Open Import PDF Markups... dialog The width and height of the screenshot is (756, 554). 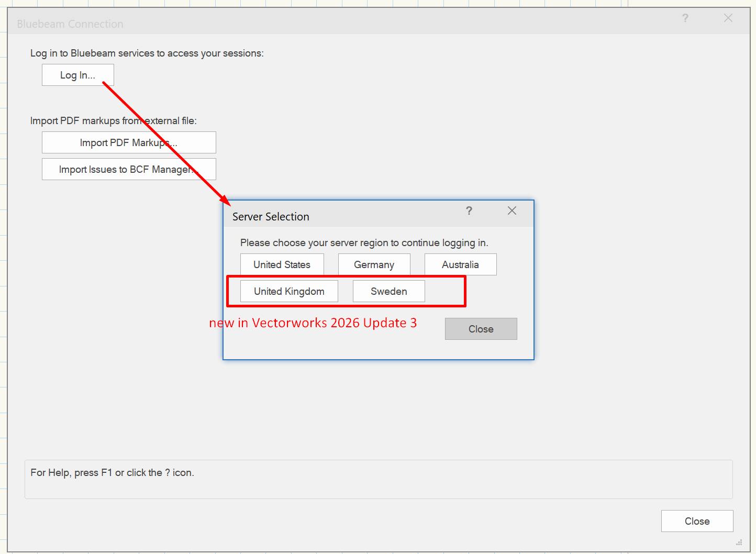129,142
